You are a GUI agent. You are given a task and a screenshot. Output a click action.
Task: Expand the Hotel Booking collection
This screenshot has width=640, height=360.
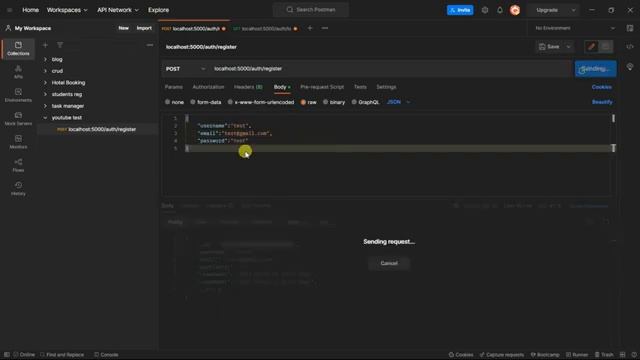pyautogui.click(x=45, y=82)
